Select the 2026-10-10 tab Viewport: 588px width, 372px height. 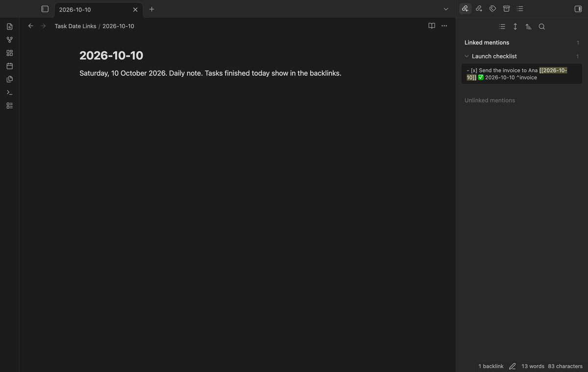[x=98, y=9]
